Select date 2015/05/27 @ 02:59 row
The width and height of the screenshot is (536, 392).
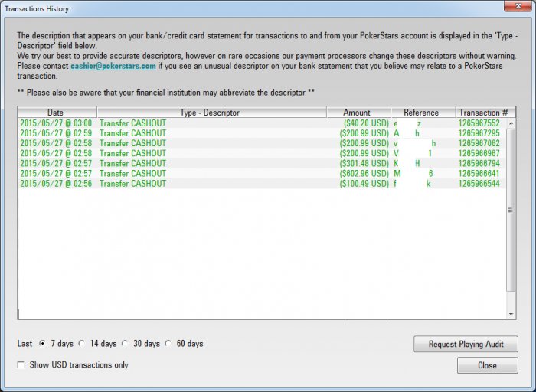[262, 133]
